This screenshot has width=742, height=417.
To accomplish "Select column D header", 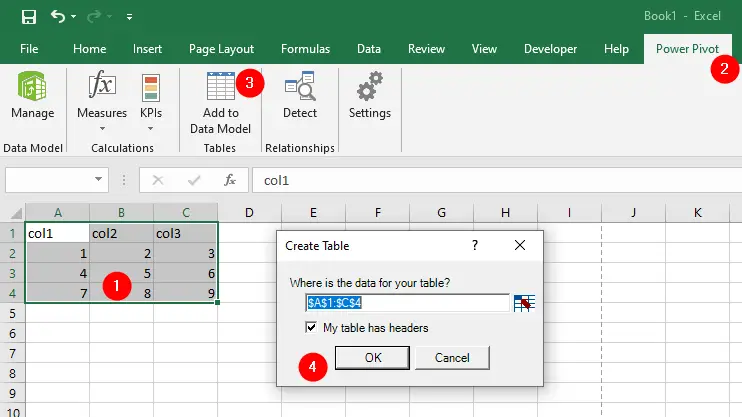I will point(249,213).
